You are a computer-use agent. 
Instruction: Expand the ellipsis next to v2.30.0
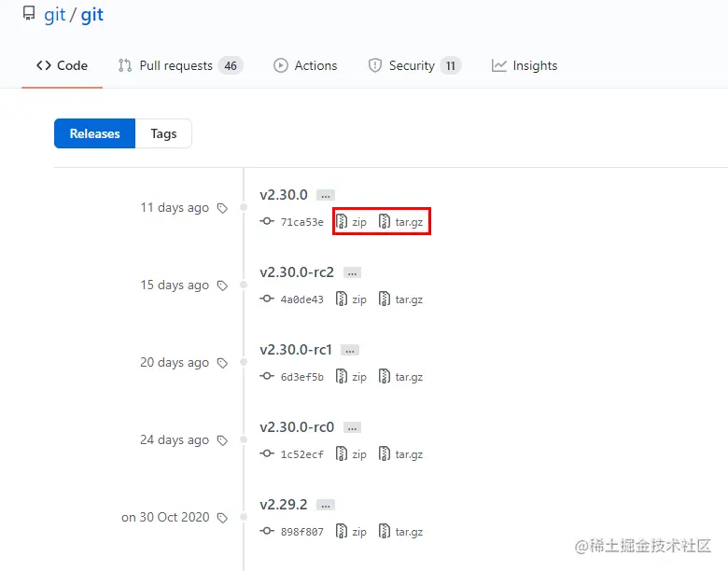pos(326,195)
